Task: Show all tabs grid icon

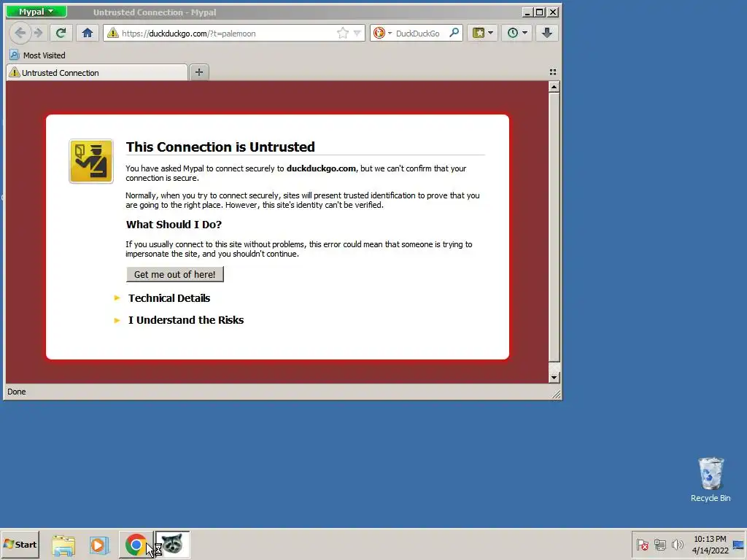Action: [553, 72]
